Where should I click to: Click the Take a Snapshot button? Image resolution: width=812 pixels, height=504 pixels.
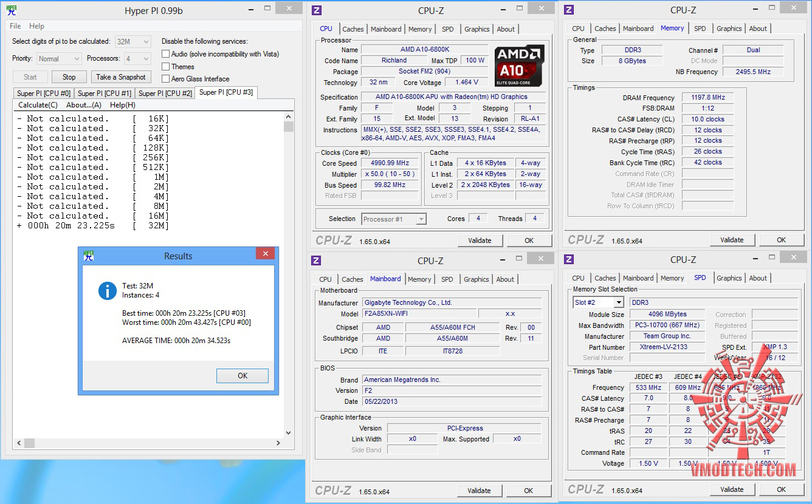point(121,77)
